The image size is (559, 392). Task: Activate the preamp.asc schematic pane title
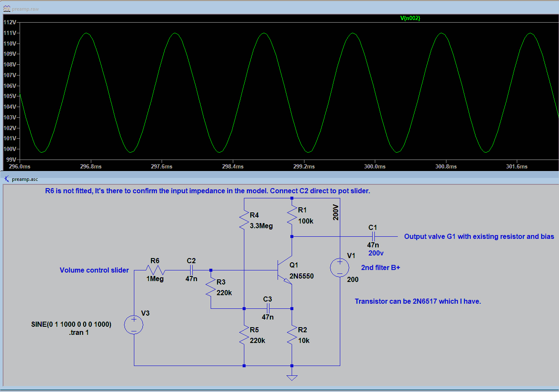[x=25, y=179]
